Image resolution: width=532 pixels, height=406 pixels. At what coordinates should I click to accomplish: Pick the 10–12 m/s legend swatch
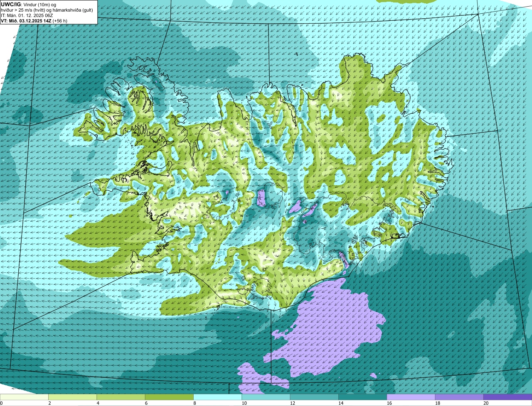point(266,397)
